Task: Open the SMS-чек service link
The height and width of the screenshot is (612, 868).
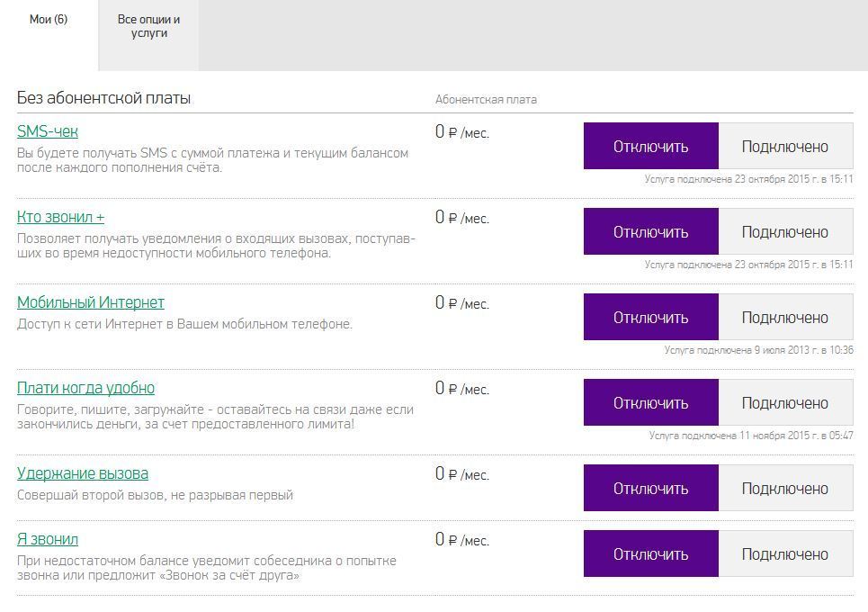Action: pyautogui.click(x=48, y=131)
